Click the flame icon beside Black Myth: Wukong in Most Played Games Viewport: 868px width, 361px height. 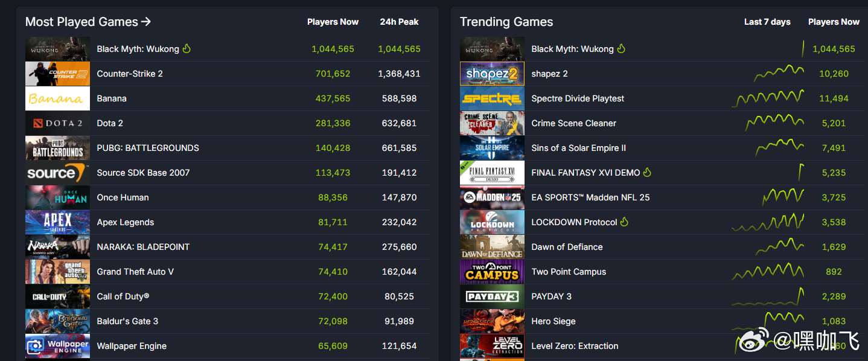[x=187, y=48]
